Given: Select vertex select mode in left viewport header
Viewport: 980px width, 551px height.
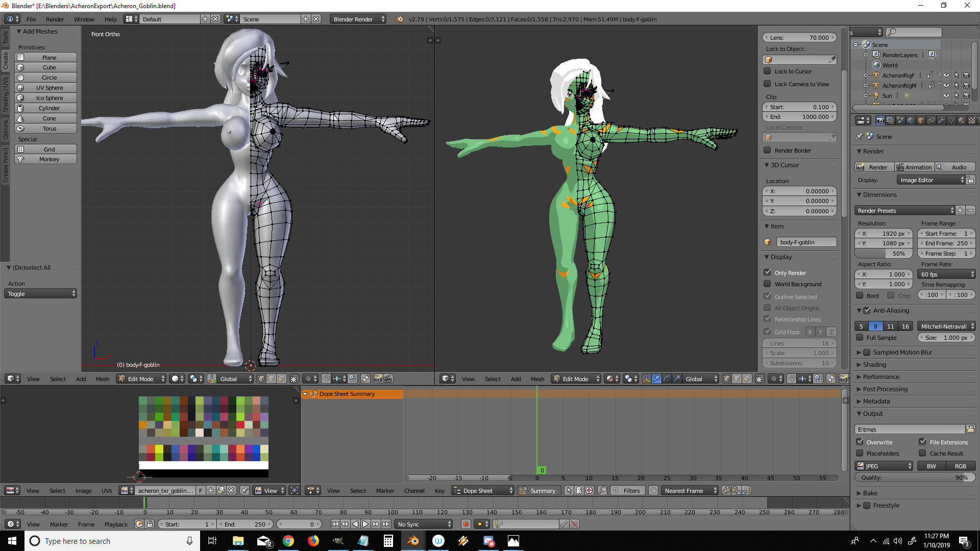Looking at the screenshot, I should point(261,379).
